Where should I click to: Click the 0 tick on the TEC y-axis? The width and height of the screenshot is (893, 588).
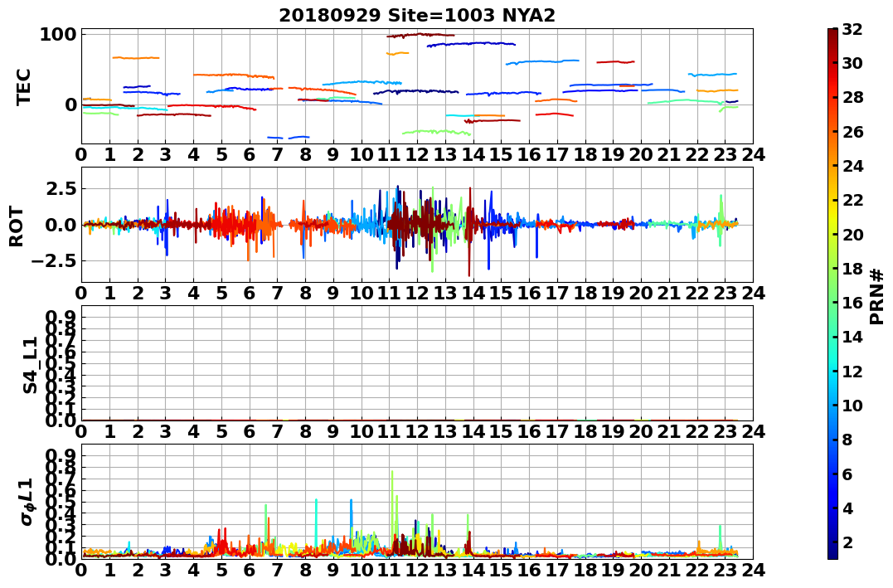70,104
